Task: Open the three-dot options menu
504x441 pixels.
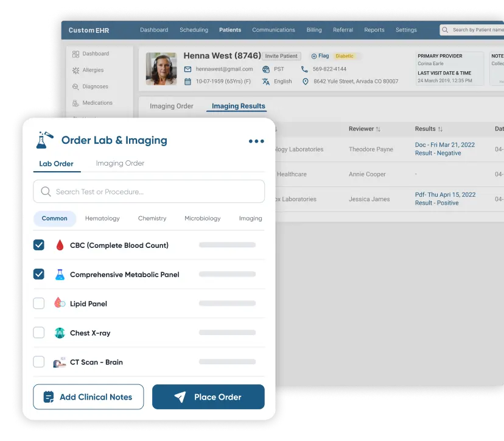Action: 256,141
